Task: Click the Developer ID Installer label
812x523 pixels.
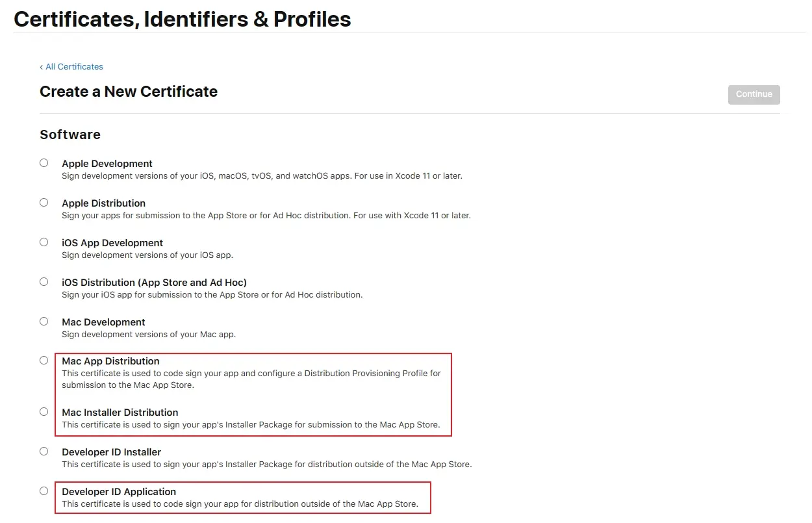Action: [x=111, y=452]
